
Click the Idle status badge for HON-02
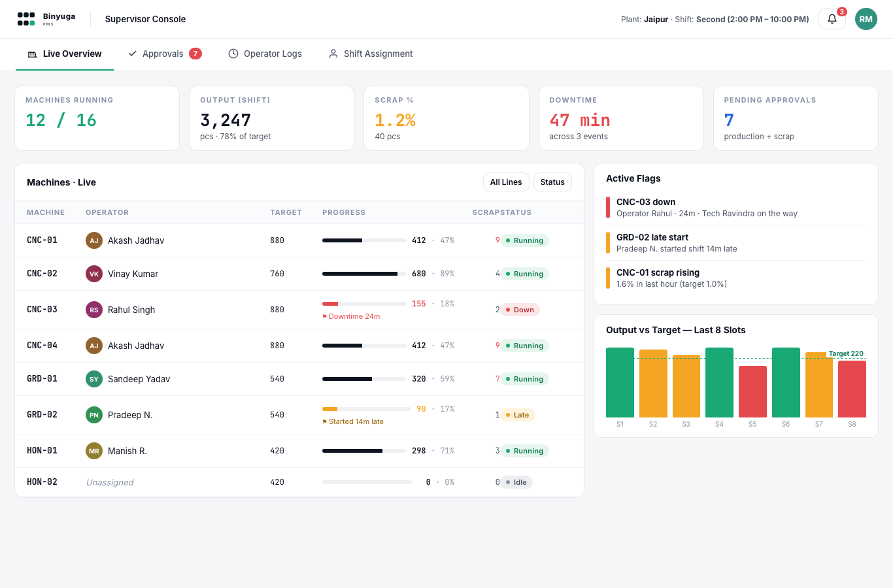coord(516,482)
